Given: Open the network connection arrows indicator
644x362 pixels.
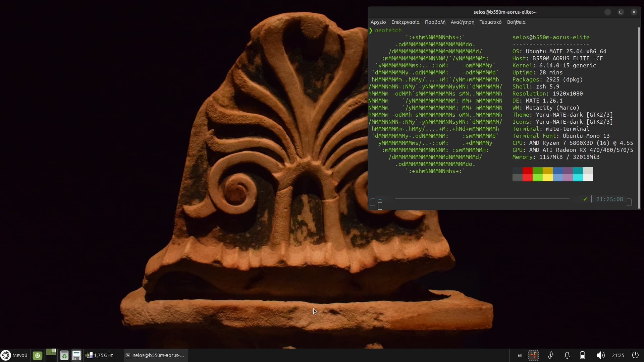Looking at the screenshot, I should [550, 355].
